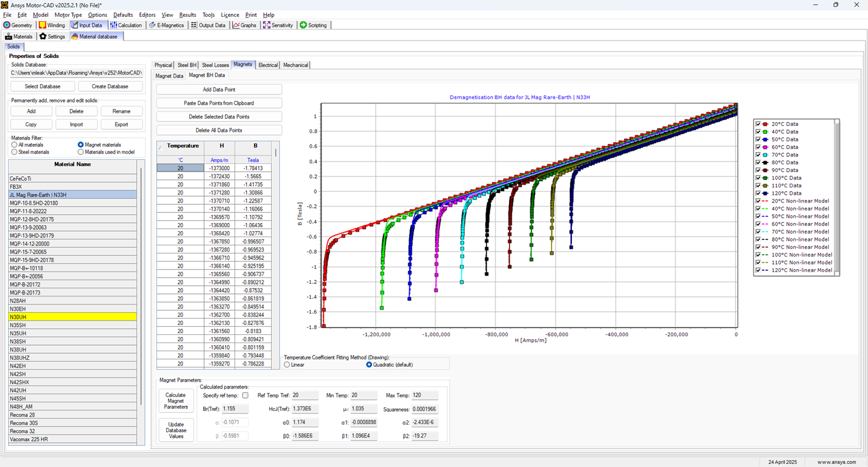Select Recoma 28 material row
The height and width of the screenshot is (467, 868).
pyautogui.click(x=72, y=415)
